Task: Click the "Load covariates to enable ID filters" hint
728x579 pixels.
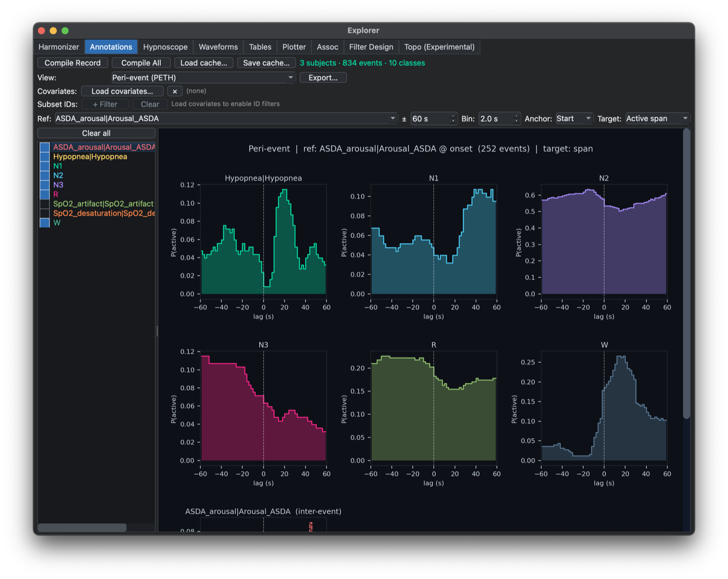Action: [225, 104]
